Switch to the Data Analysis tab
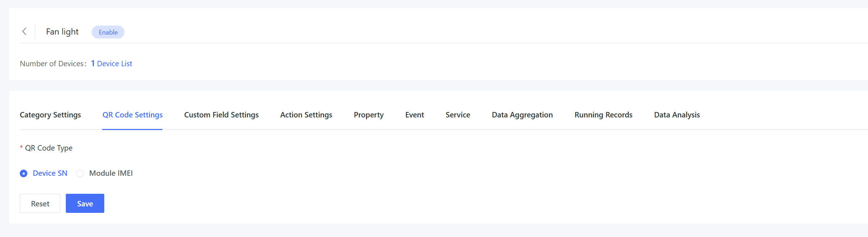This screenshot has height=237, width=868. [677, 115]
